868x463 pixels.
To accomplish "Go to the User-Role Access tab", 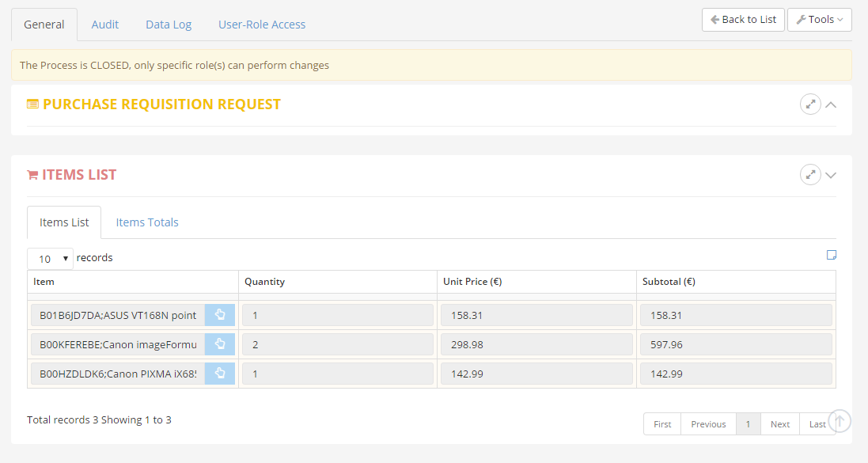I will tap(262, 25).
